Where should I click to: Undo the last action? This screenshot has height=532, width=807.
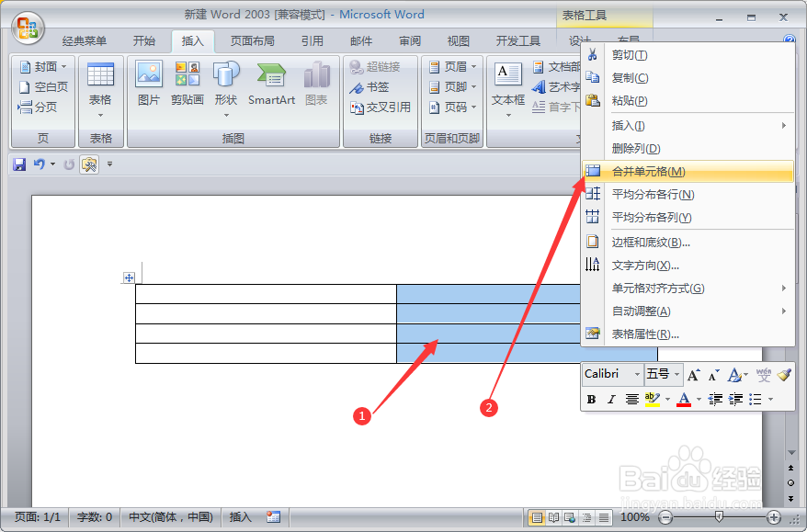pos(40,164)
